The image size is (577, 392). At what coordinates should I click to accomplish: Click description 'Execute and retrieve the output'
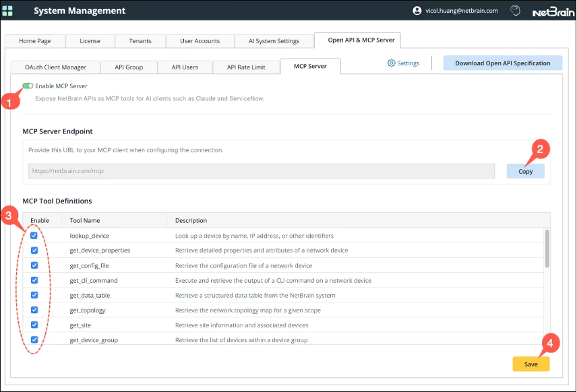tap(274, 281)
